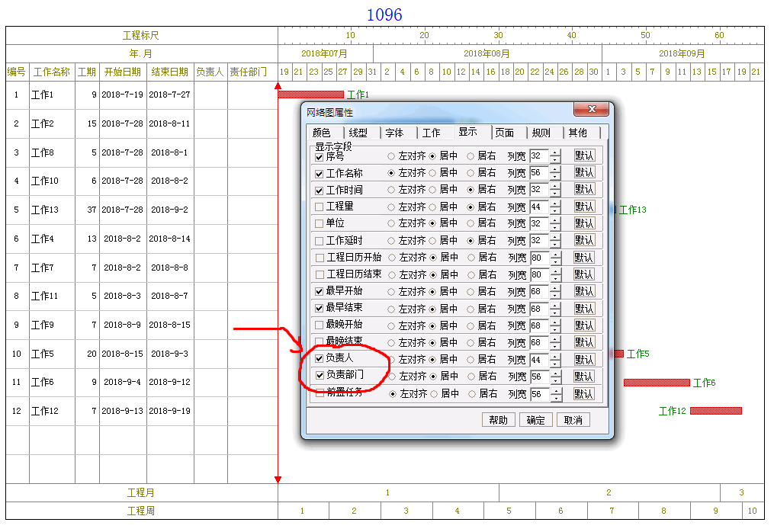Reset 序号 row with 默认 button
The height and width of the screenshot is (532, 774).
(x=584, y=156)
